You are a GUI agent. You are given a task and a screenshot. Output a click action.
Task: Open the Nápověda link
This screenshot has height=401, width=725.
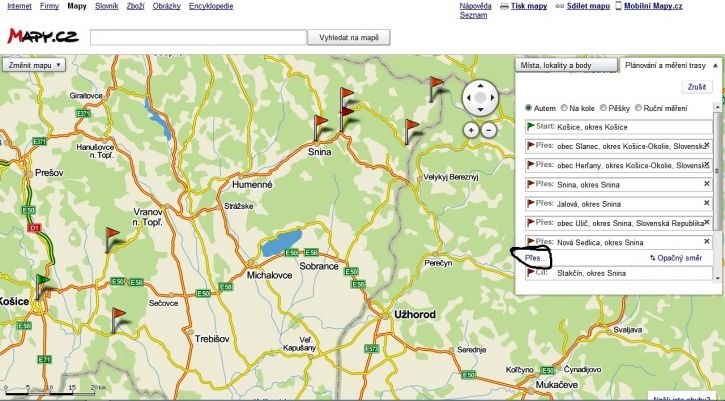[475, 6]
